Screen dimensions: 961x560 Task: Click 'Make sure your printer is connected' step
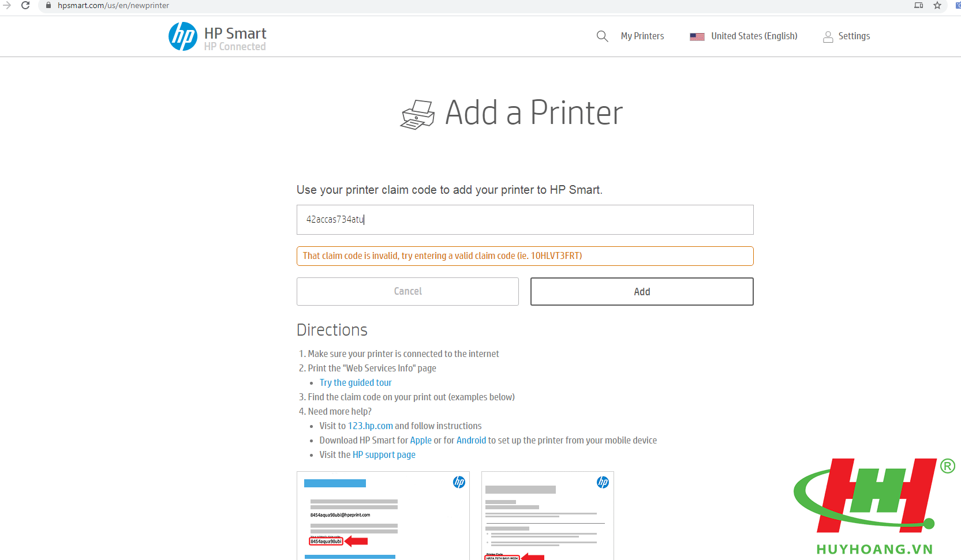pyautogui.click(x=403, y=354)
